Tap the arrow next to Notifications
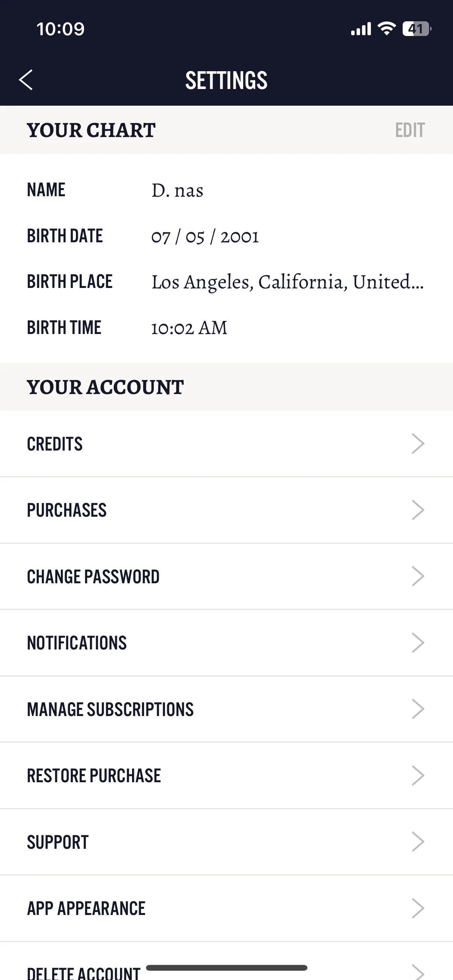 [x=418, y=642]
